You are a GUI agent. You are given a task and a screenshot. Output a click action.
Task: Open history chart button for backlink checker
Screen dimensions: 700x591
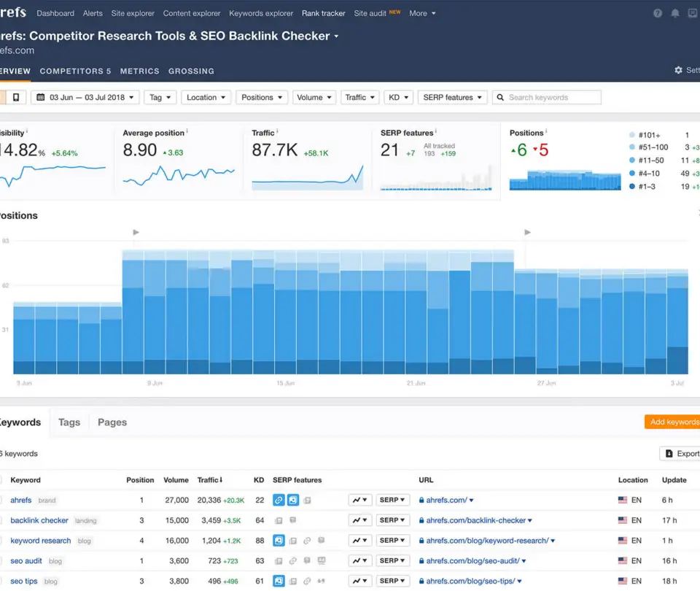coord(359,520)
